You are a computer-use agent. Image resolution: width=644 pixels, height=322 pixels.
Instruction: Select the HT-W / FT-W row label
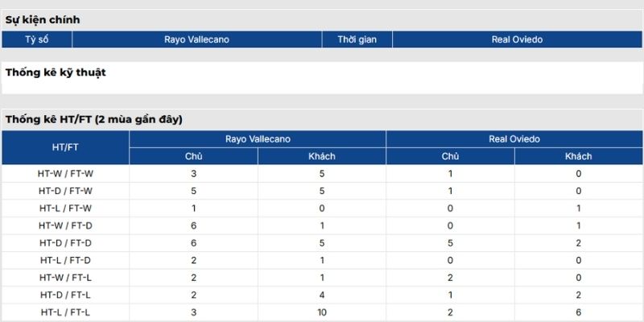(65, 173)
